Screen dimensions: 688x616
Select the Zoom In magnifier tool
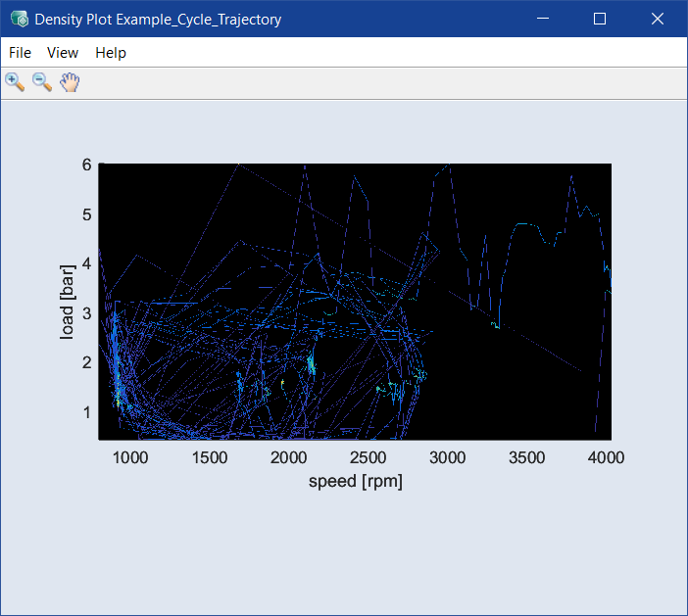[x=15, y=82]
